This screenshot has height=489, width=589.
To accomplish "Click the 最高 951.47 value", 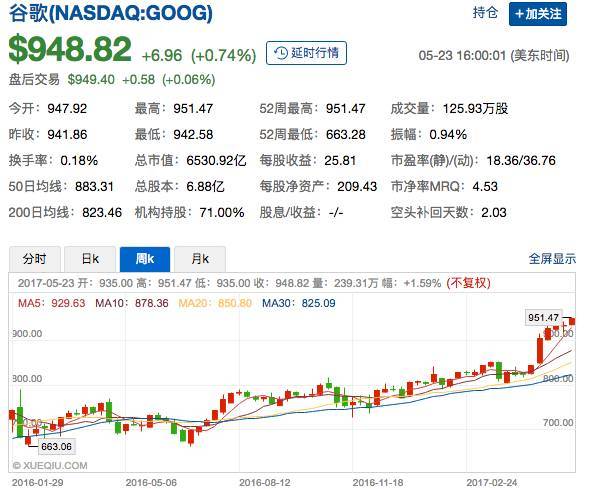I will (193, 109).
